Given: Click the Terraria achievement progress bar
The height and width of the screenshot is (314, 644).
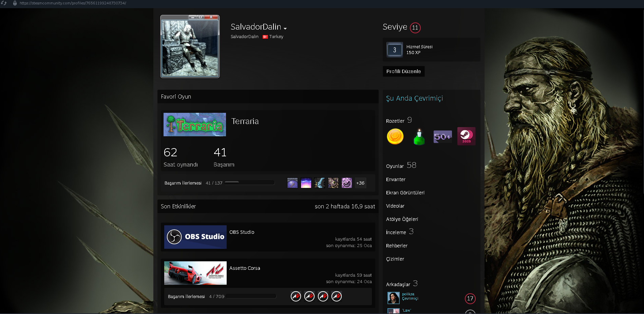Looking at the screenshot, I should coord(249,182).
